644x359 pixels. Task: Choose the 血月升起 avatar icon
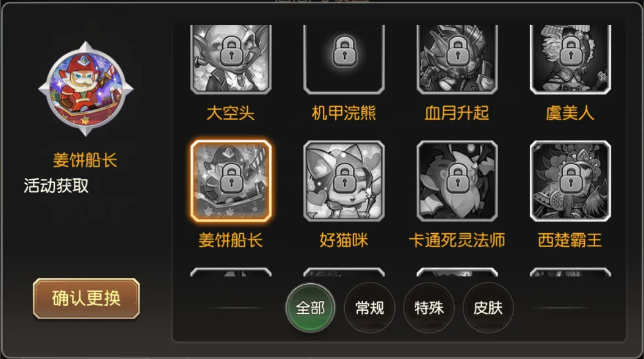pos(457,60)
